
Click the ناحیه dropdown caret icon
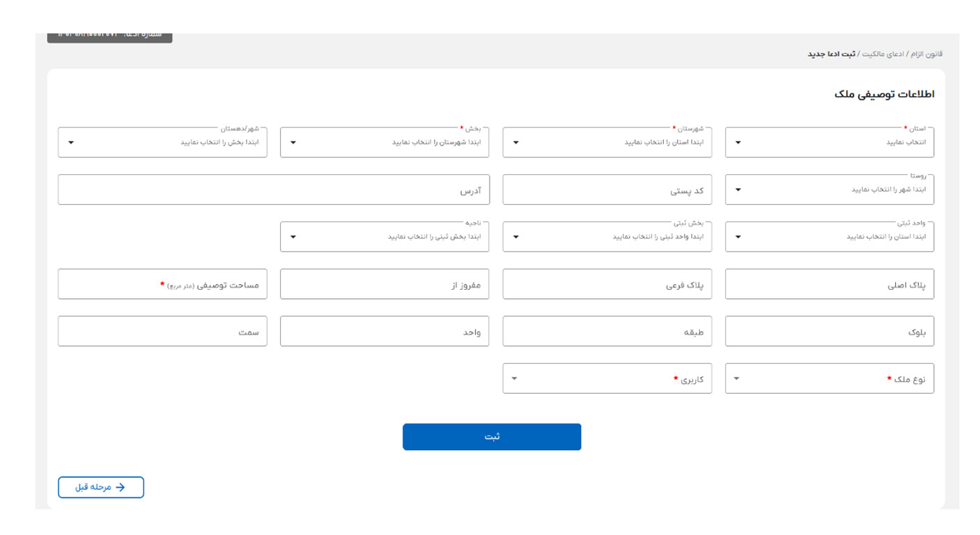coord(293,237)
